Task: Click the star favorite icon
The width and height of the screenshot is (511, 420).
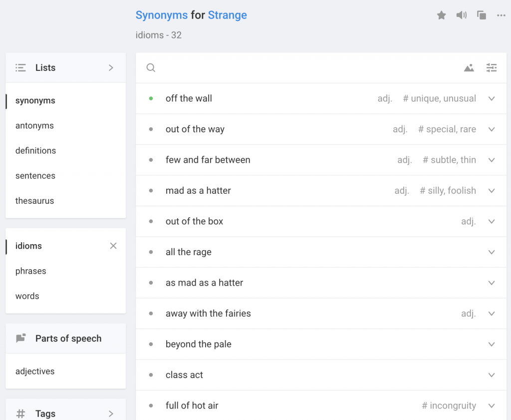Action: pyautogui.click(x=441, y=15)
